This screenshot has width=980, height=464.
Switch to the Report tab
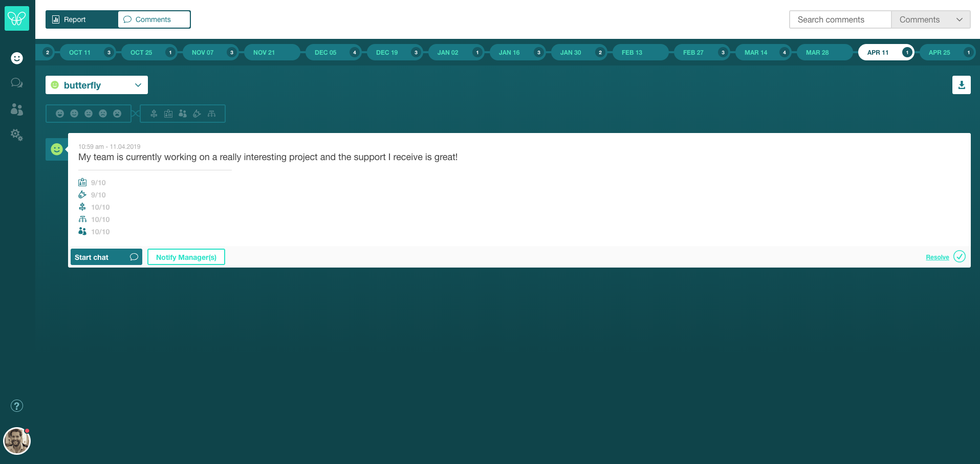(82, 19)
